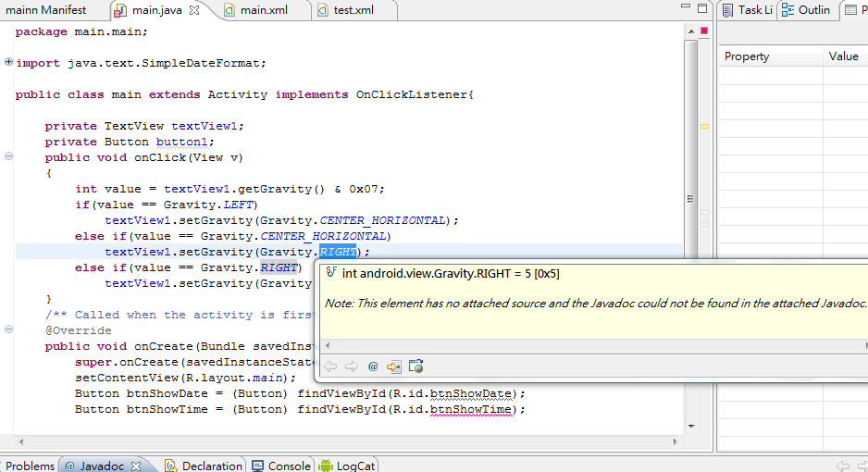Close the Javadoc view tab
This screenshot has width=868, height=472.
(136, 466)
